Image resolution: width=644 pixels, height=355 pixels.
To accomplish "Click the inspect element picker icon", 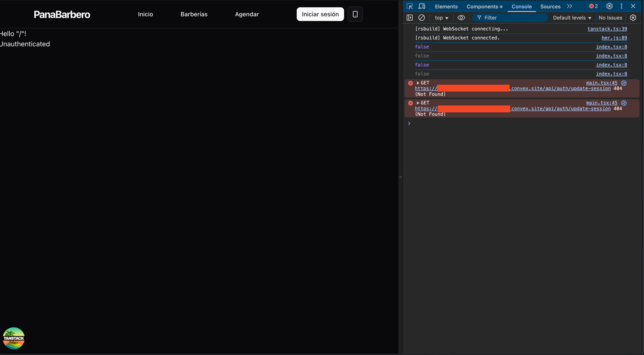I will pos(409,6).
